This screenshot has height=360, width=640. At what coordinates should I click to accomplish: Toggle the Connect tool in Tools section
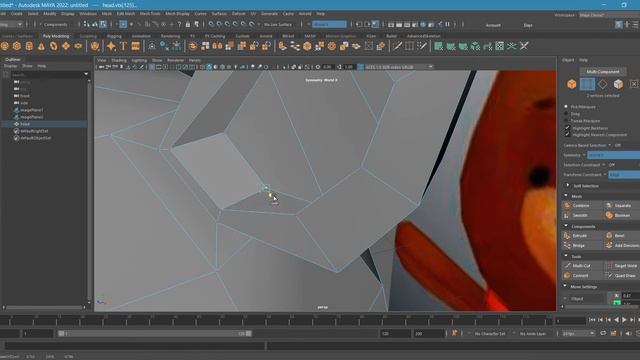pyautogui.click(x=580, y=276)
